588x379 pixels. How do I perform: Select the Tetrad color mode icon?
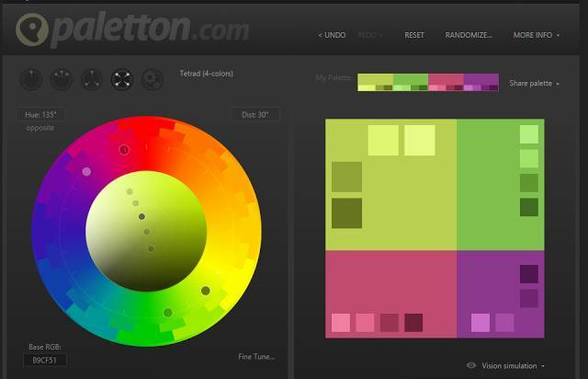tap(122, 79)
